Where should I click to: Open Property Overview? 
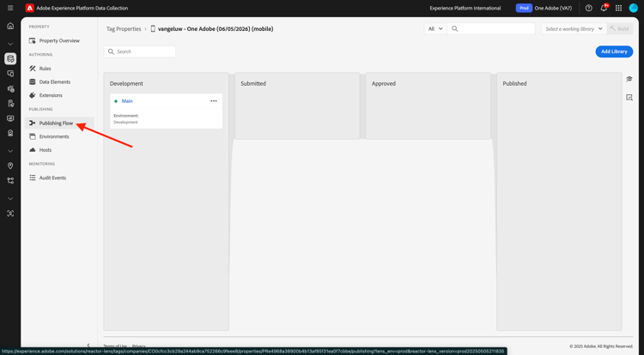point(59,40)
